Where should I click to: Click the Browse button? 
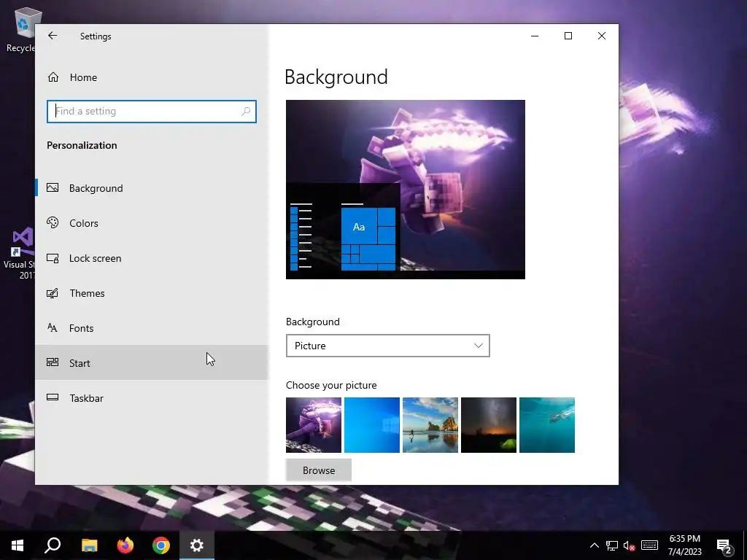tap(319, 470)
